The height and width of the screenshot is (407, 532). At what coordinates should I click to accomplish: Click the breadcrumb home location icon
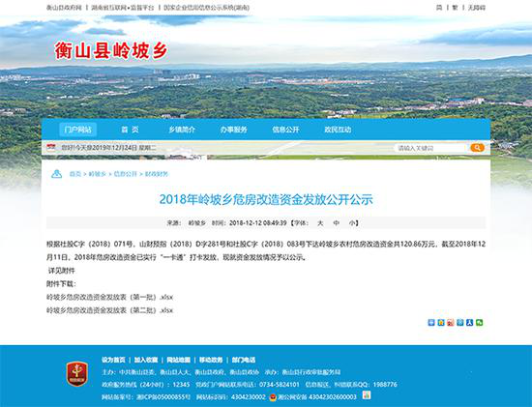56,174
